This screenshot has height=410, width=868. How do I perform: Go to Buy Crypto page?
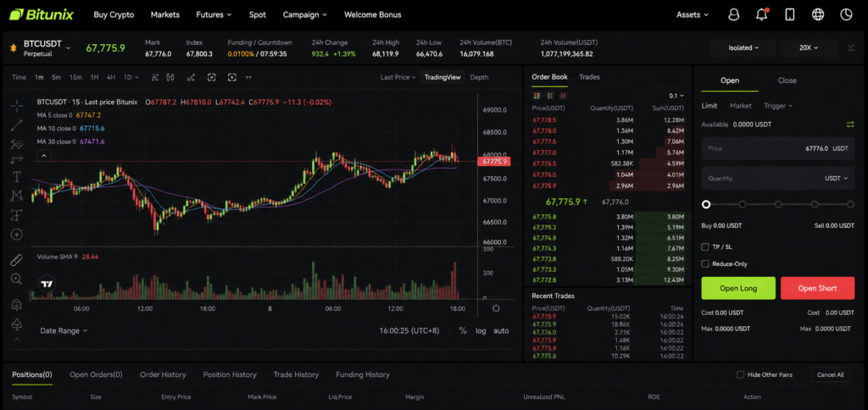114,15
